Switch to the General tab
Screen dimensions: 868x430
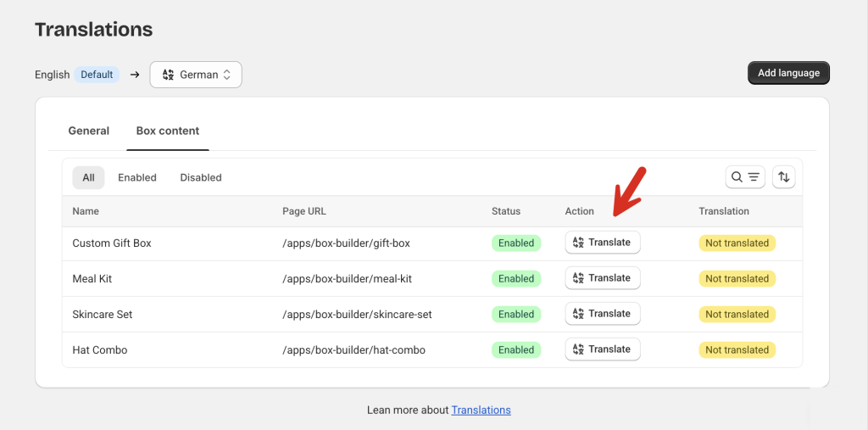pyautogui.click(x=88, y=131)
